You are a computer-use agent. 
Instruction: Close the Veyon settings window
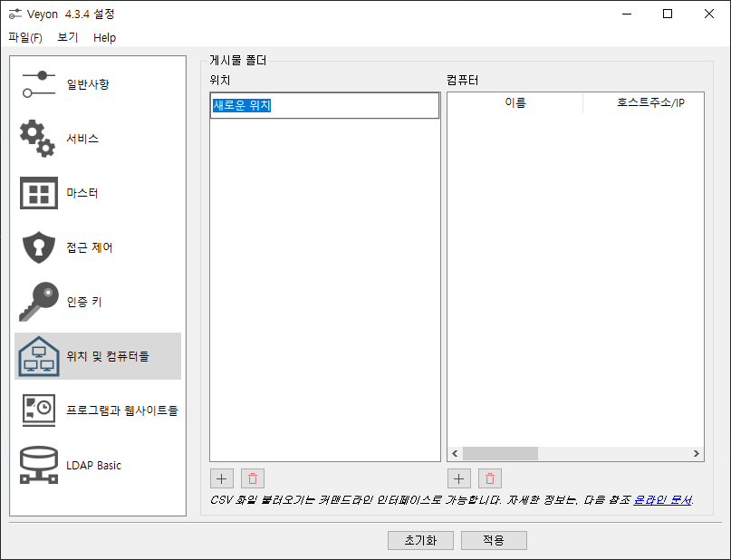coord(709,14)
